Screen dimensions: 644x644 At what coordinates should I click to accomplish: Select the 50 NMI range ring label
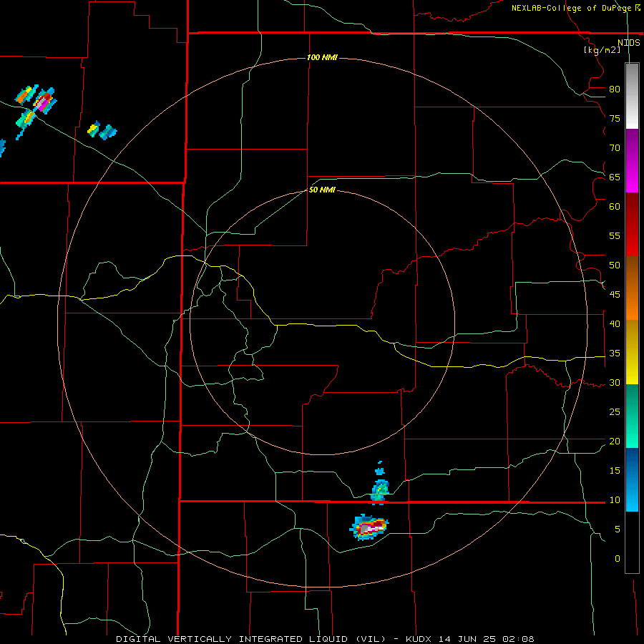pos(321,190)
